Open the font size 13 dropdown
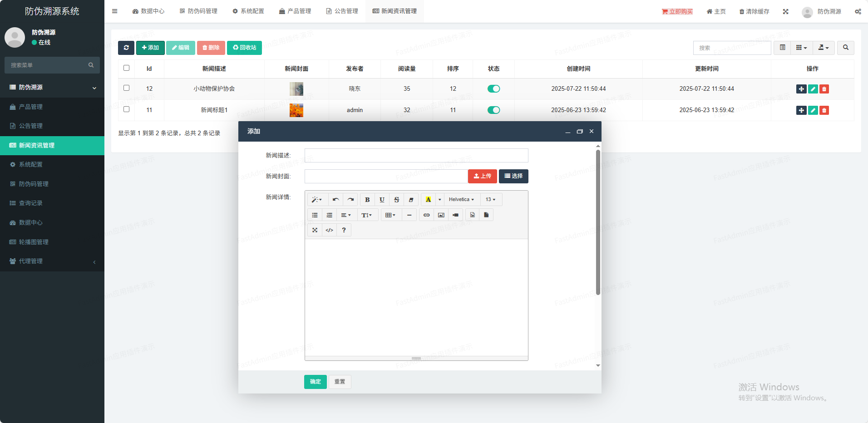 491,200
